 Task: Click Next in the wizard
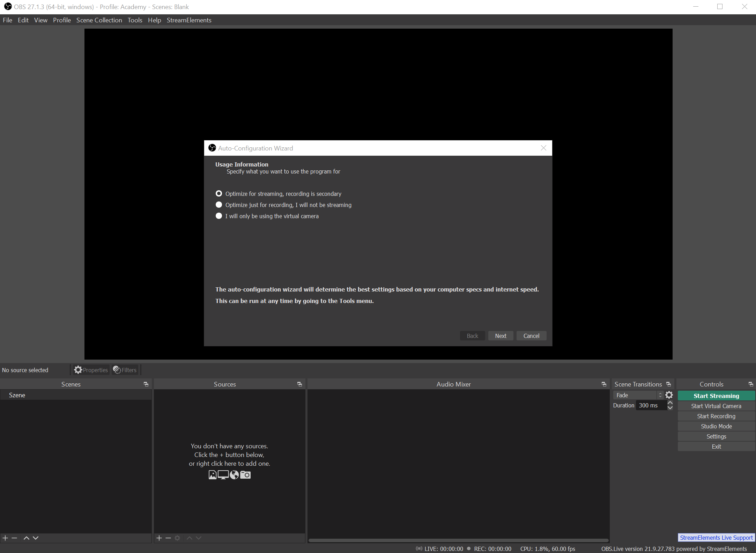coord(501,336)
